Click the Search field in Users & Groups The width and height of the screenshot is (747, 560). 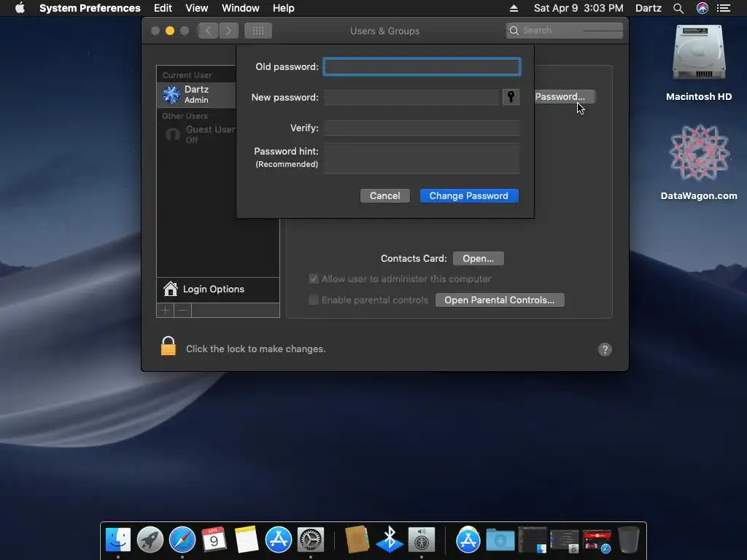(565, 31)
